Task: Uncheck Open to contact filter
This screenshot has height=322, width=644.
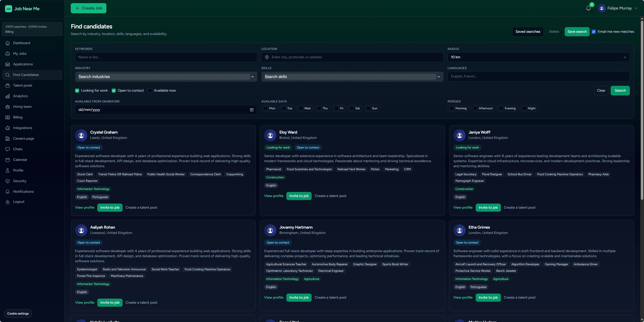Action: (114, 90)
